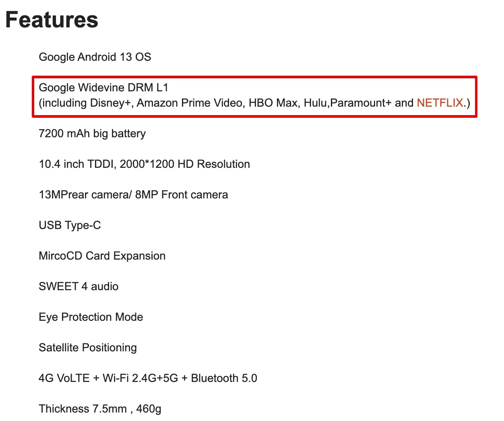The image size is (504, 421).
Task: Select the 7200 mAh big battery line
Action: [92, 134]
